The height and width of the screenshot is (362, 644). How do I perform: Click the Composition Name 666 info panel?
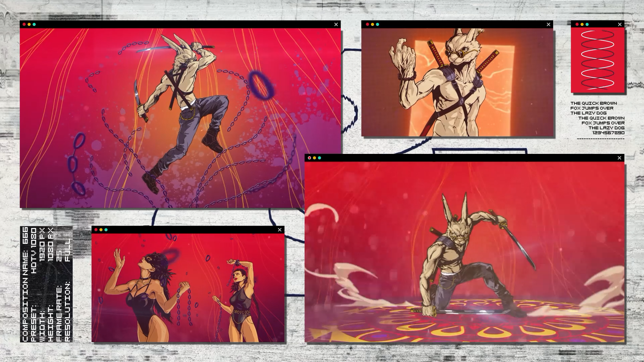(x=46, y=284)
